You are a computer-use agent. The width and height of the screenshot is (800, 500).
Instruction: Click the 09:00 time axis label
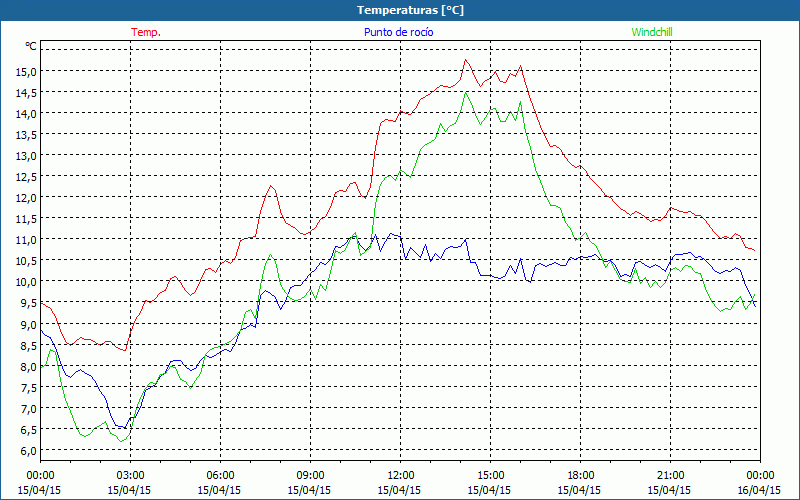[310, 475]
